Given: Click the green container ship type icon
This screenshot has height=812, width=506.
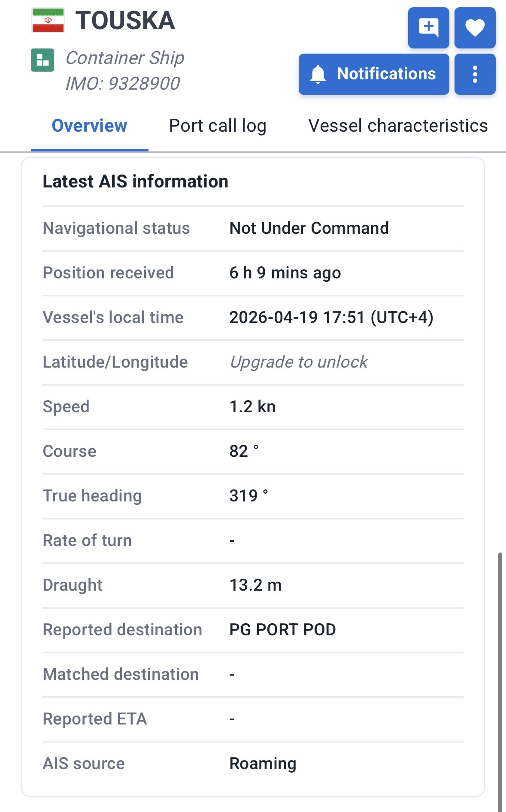Looking at the screenshot, I should coord(42,60).
